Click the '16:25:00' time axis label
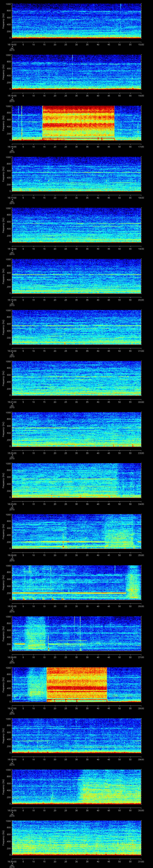The image size is (153, 868). pos(12,606)
